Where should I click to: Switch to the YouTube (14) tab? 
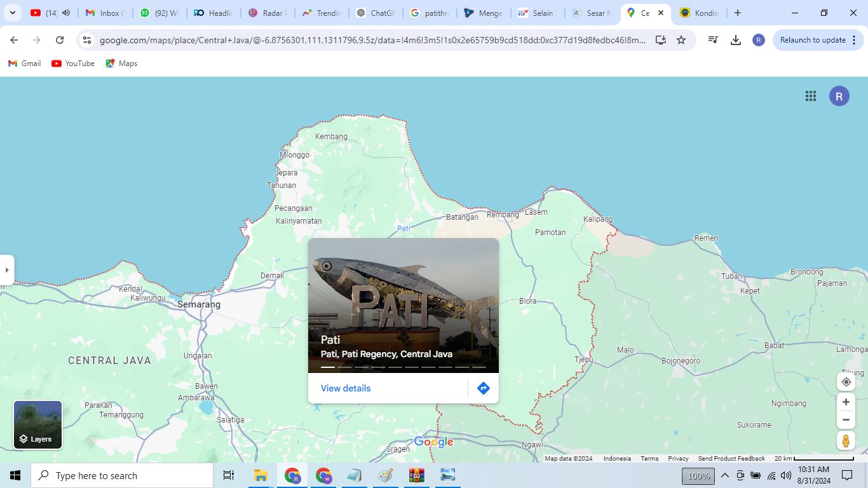[51, 13]
